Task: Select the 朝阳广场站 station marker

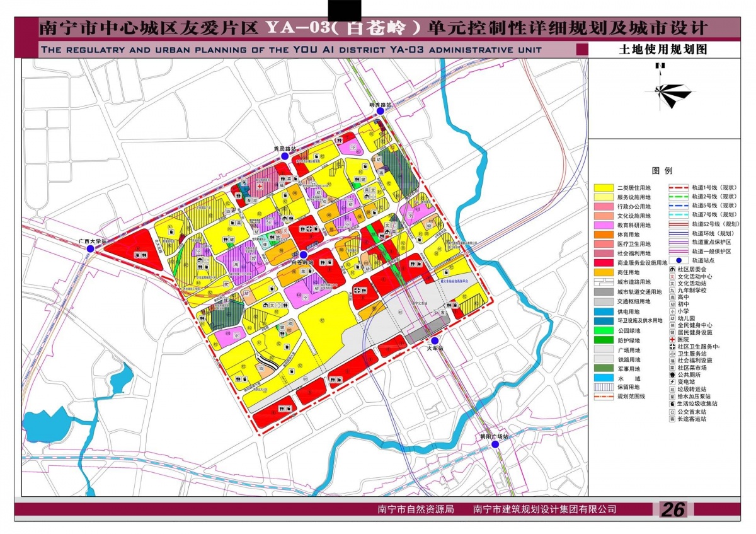Action: (495, 444)
